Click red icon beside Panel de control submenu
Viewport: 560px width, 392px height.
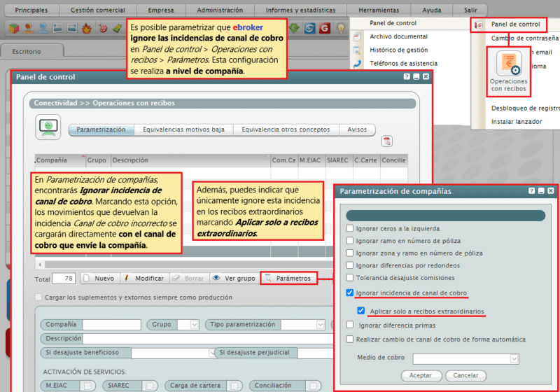478,24
